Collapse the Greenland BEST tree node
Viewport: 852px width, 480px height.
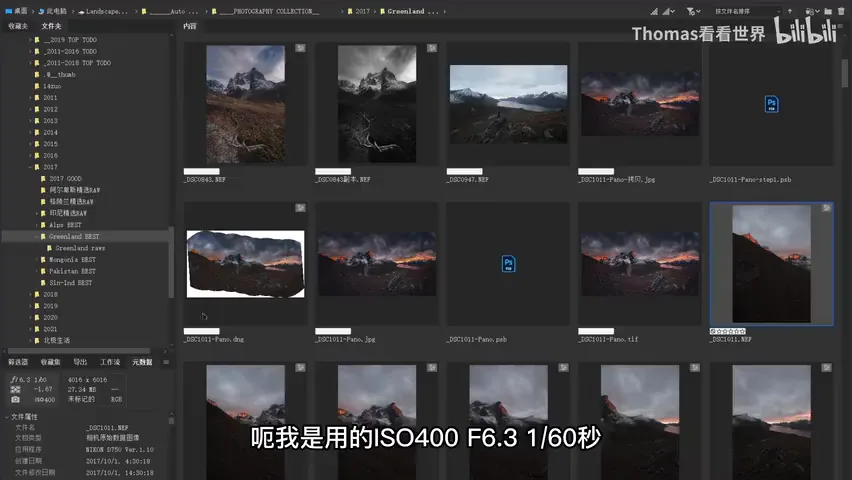pos(36,236)
